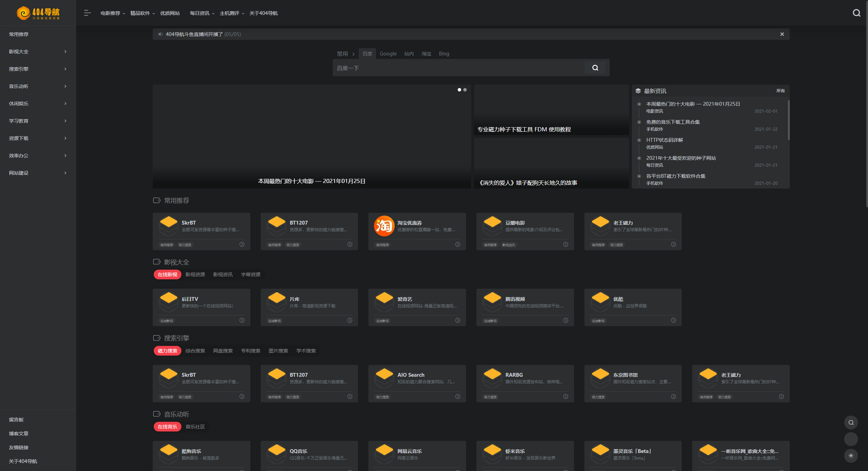Toggle the sidebar collapse hamburger icon
The image size is (868, 471).
[87, 13]
